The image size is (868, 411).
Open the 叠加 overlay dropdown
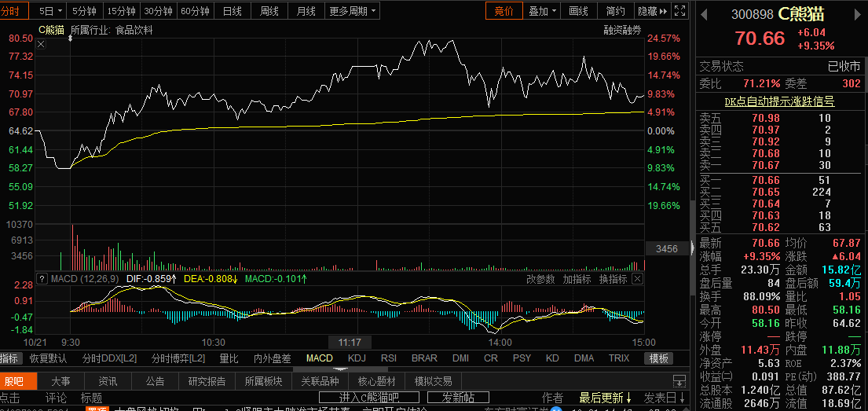(542, 10)
